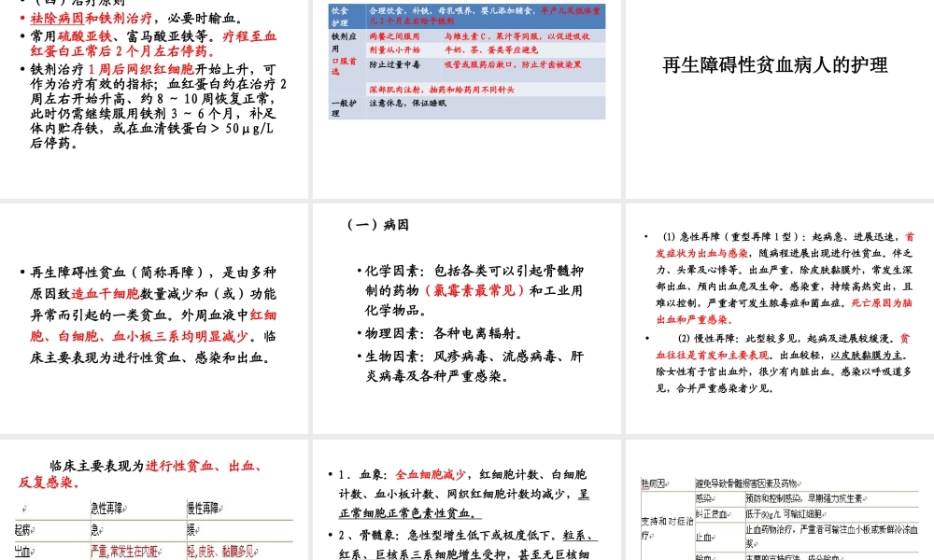Open the slide headed (一)病因
The width and height of the screenshot is (934, 560).
pos(467,318)
